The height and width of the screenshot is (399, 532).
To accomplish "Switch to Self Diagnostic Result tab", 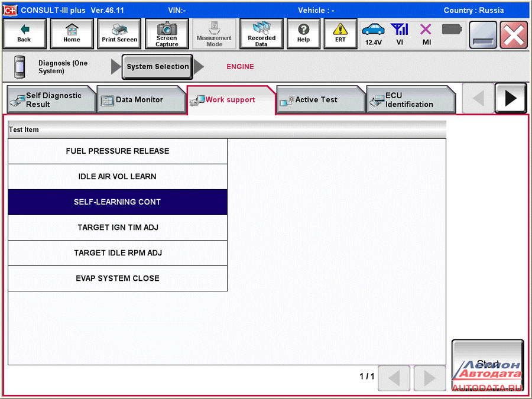I will click(51, 100).
